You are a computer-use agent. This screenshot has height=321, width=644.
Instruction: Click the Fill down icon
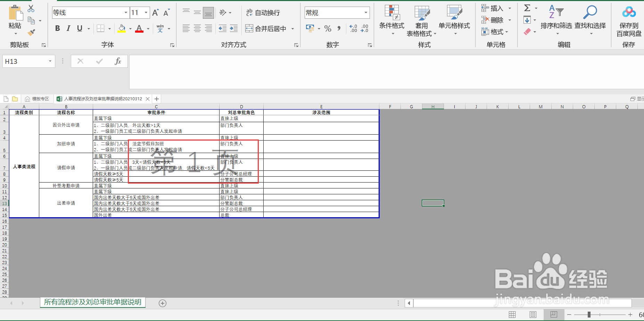coord(527,20)
